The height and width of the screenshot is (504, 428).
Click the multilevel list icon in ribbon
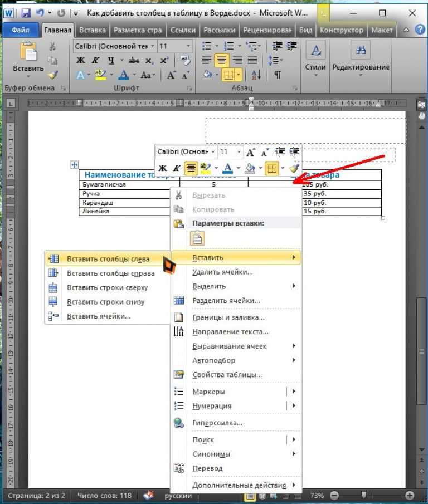[x=251, y=46]
